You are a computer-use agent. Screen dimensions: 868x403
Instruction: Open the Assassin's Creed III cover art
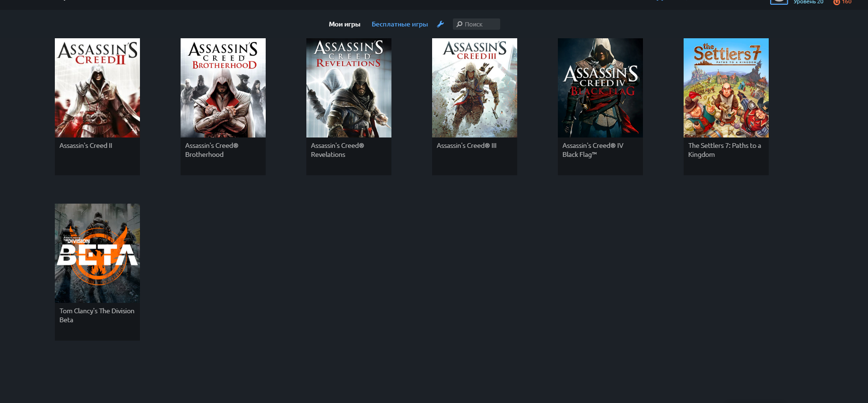click(x=475, y=88)
